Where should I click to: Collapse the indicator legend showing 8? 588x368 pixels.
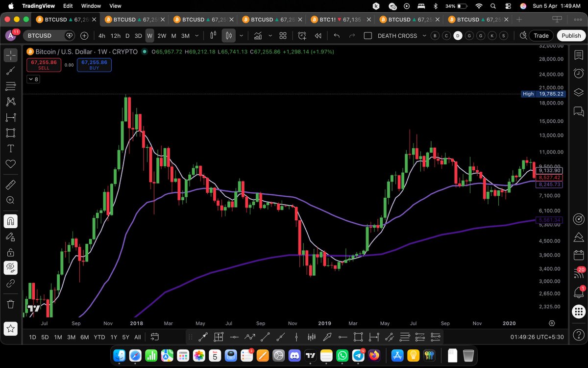(33, 79)
